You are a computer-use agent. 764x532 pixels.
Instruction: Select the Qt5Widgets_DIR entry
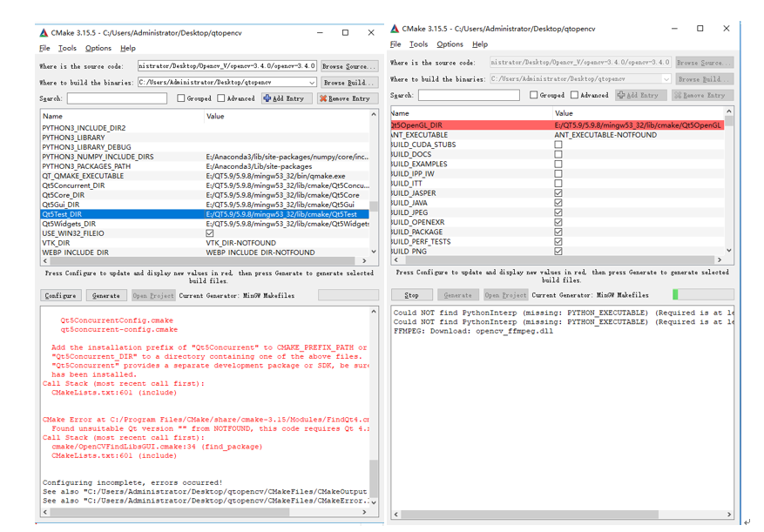click(69, 224)
